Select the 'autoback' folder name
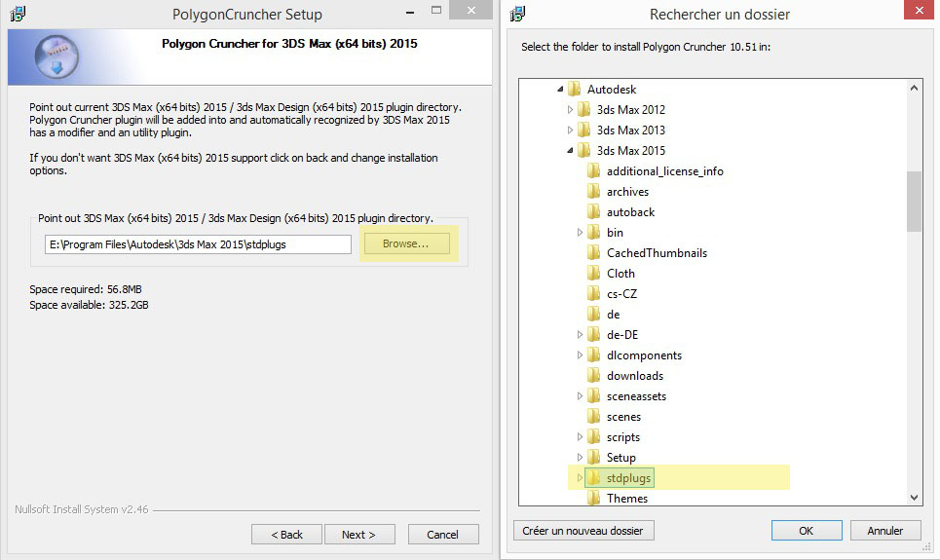The width and height of the screenshot is (940, 560). [630, 212]
